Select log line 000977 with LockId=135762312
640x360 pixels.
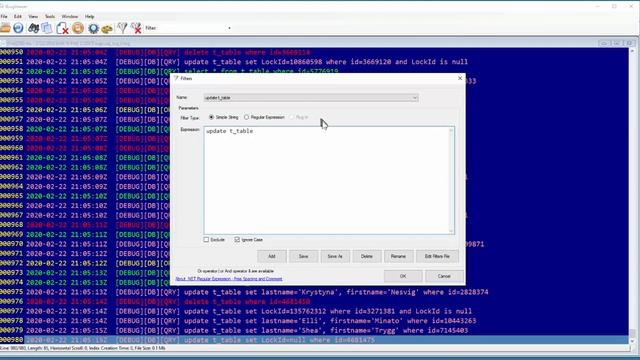(314, 311)
